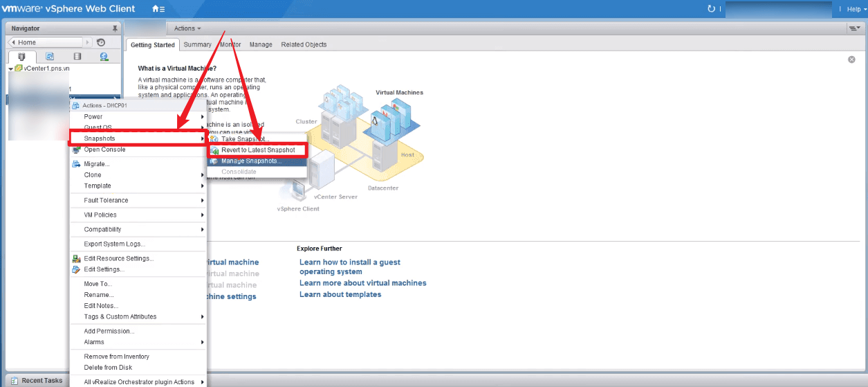This screenshot has width=868, height=387.
Task: Switch to Storage inventory icon
Action: [77, 57]
